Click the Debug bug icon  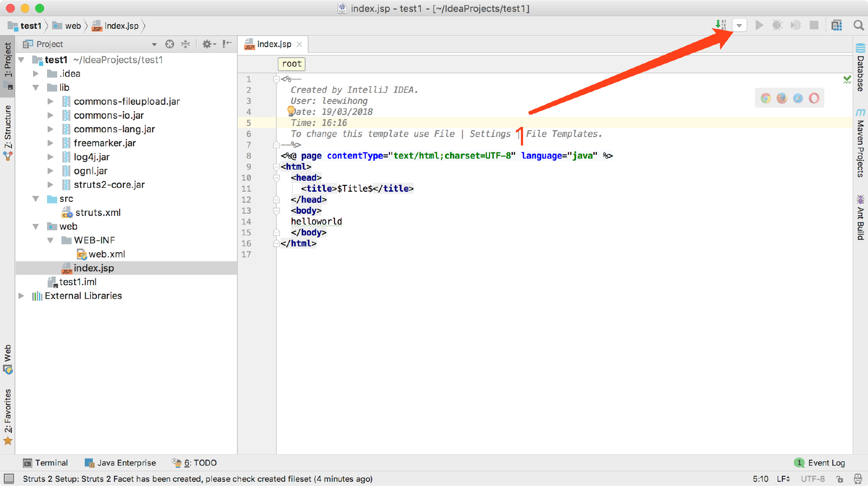(777, 25)
